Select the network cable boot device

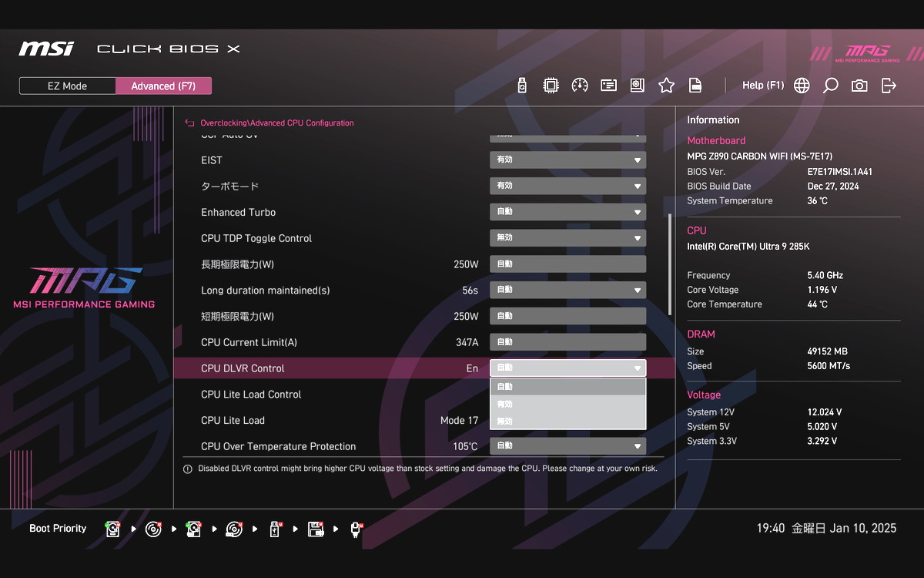coord(356,529)
